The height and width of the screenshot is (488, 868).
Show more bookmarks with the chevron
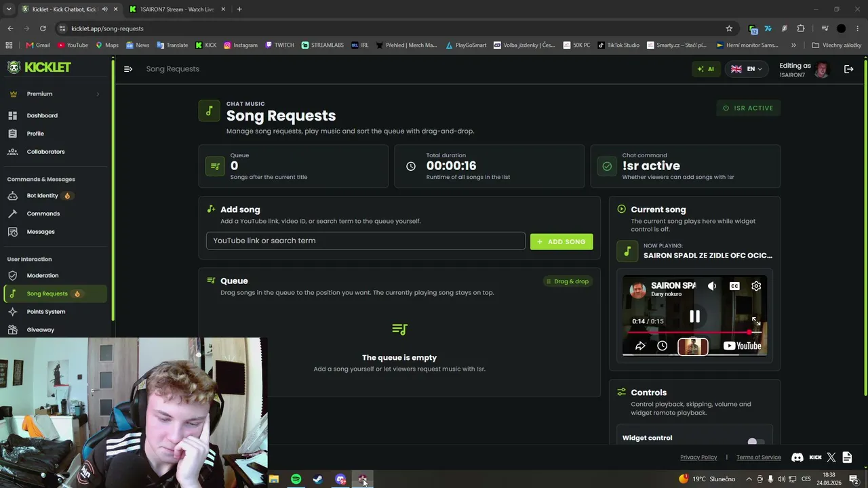[x=793, y=45]
